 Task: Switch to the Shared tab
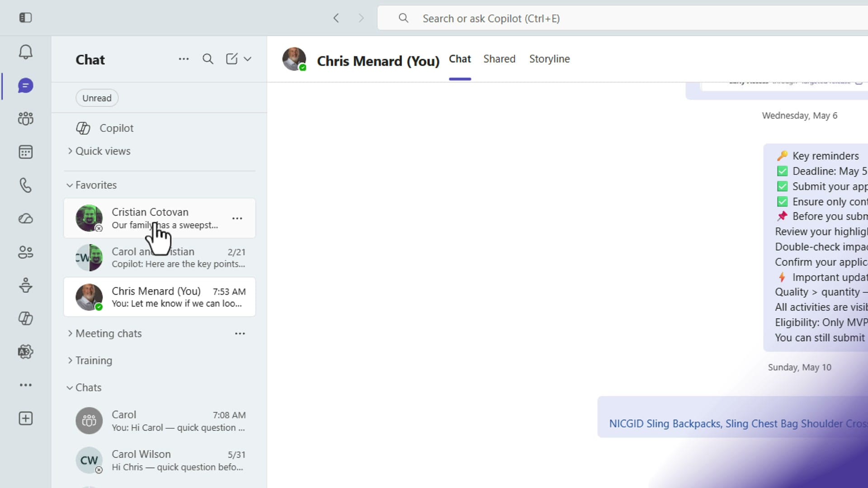499,59
